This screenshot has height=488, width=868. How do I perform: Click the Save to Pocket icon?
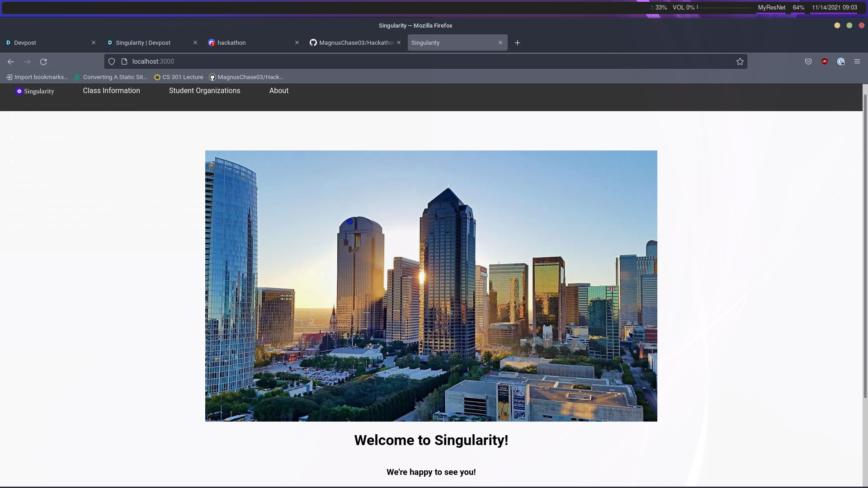(x=808, y=62)
